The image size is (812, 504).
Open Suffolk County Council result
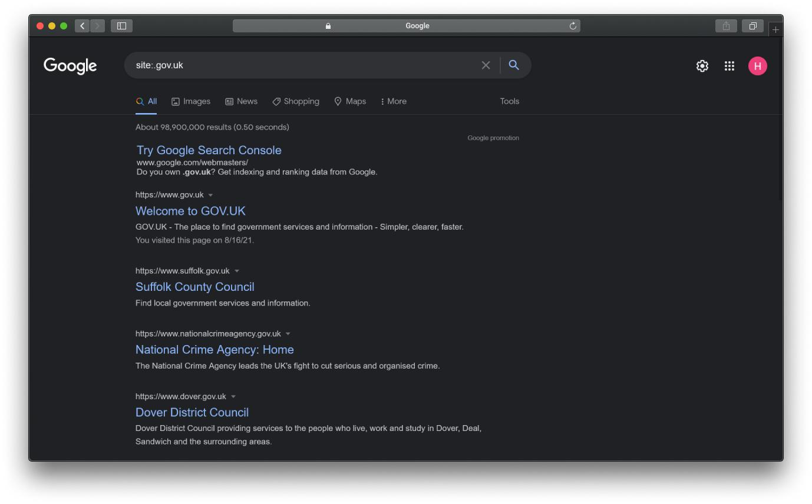click(x=195, y=287)
